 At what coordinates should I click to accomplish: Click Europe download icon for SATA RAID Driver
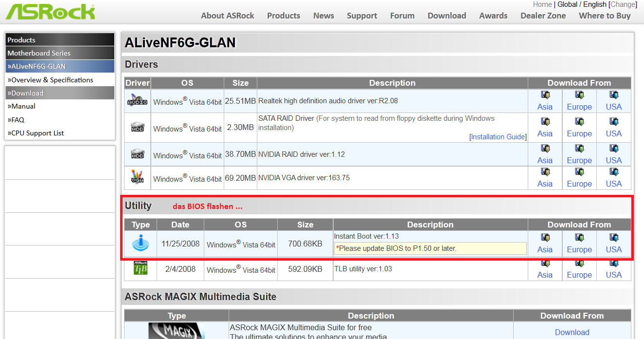coord(579,122)
